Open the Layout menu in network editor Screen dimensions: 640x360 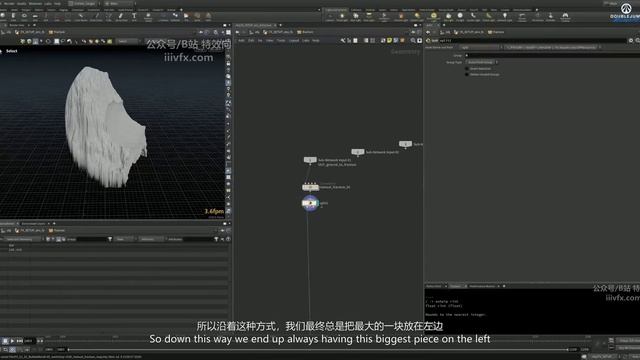pos(294,40)
